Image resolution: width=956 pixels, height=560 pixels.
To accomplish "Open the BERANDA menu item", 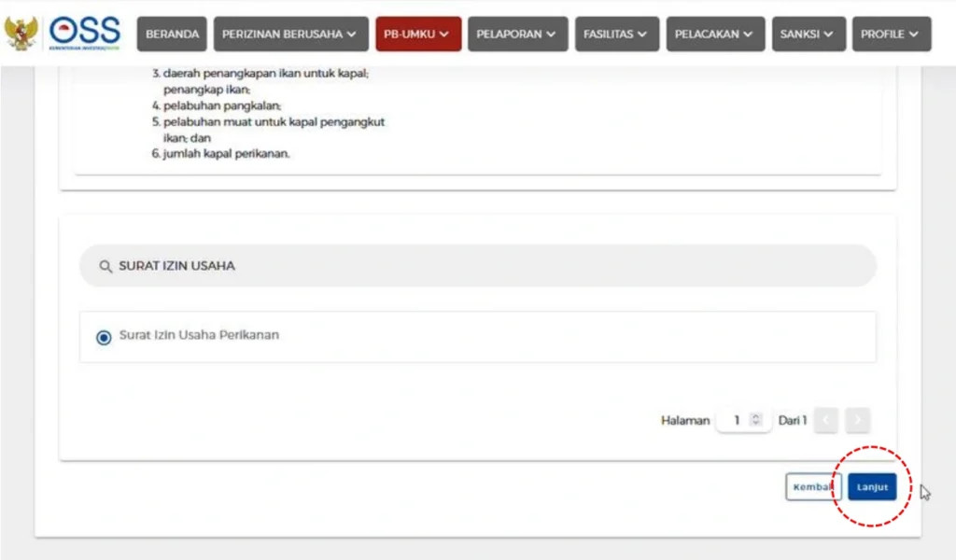I will tap(172, 35).
